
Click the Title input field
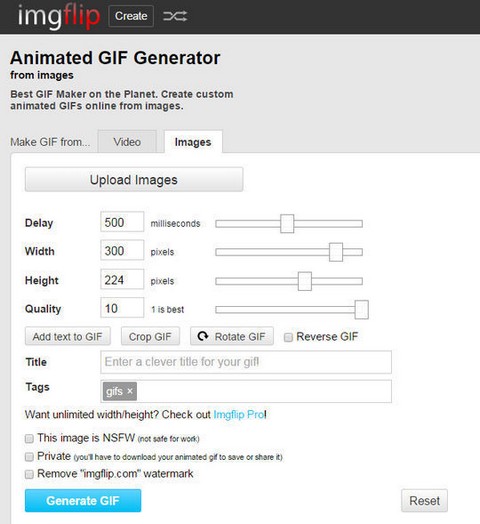point(246,362)
